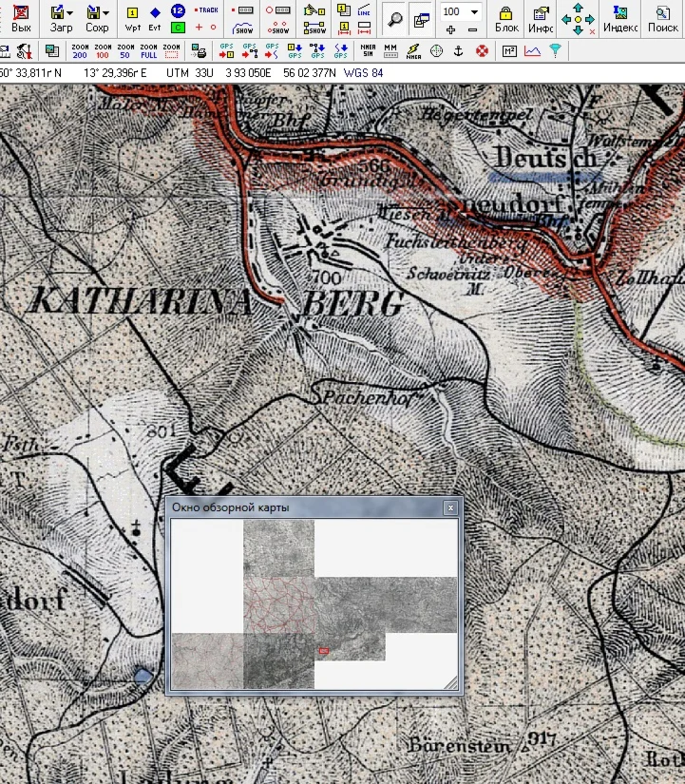Click the GPS satellite fix circle icon
The height and width of the screenshot is (784, 685).
coord(436,50)
